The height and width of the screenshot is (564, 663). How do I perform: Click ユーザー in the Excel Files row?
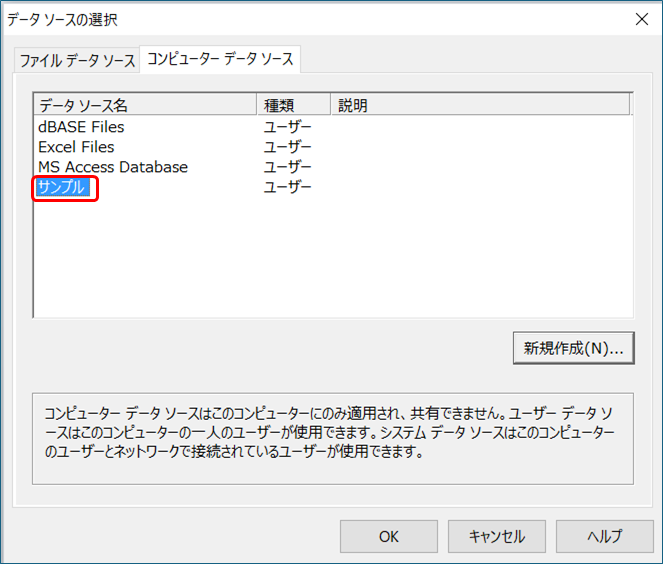point(288,147)
